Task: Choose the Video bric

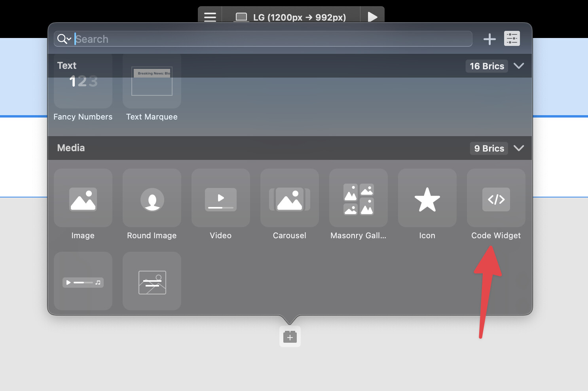Action: point(221,198)
